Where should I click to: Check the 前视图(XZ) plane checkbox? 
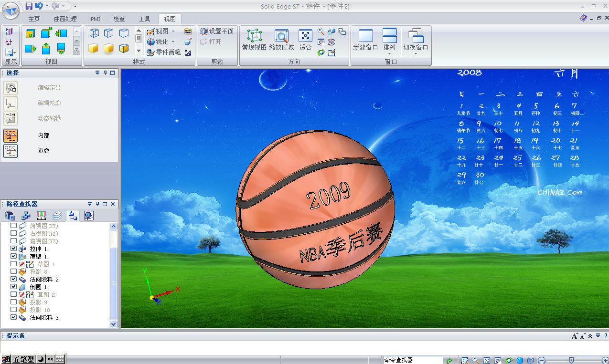tap(13, 241)
